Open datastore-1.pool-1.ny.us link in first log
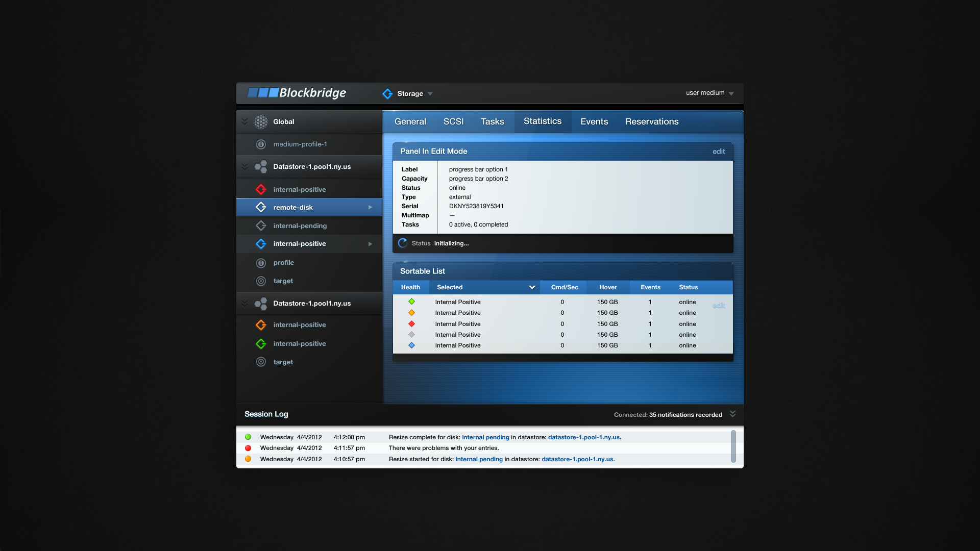The width and height of the screenshot is (980, 551). [584, 437]
